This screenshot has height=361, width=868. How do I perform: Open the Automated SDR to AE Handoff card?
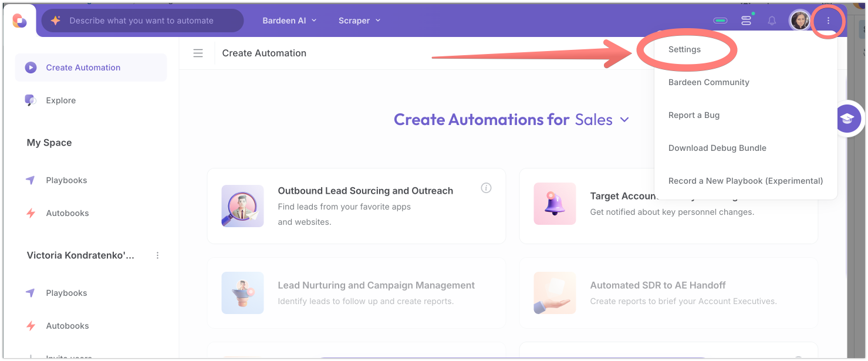pos(668,293)
